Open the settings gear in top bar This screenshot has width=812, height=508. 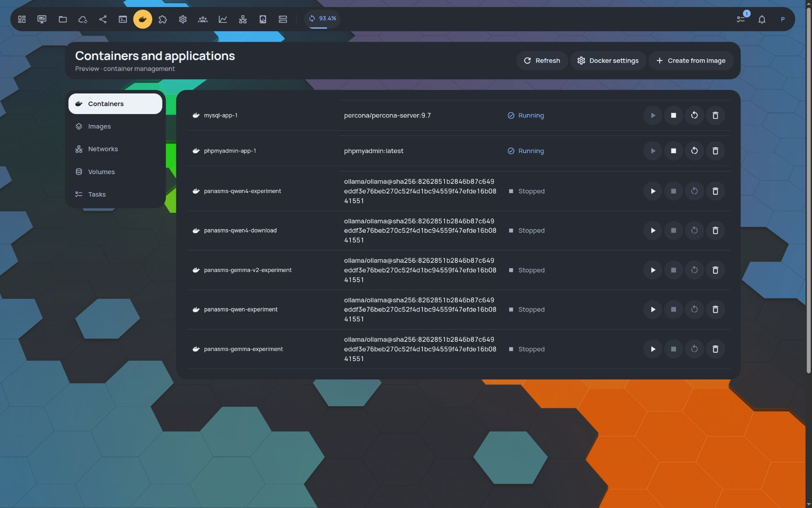183,19
